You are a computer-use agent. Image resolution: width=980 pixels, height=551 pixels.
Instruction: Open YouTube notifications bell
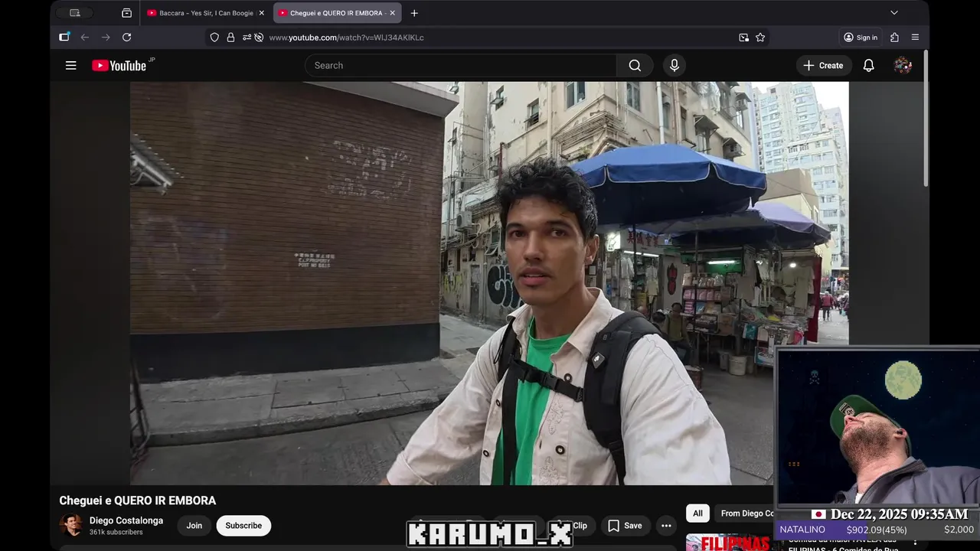tap(869, 66)
